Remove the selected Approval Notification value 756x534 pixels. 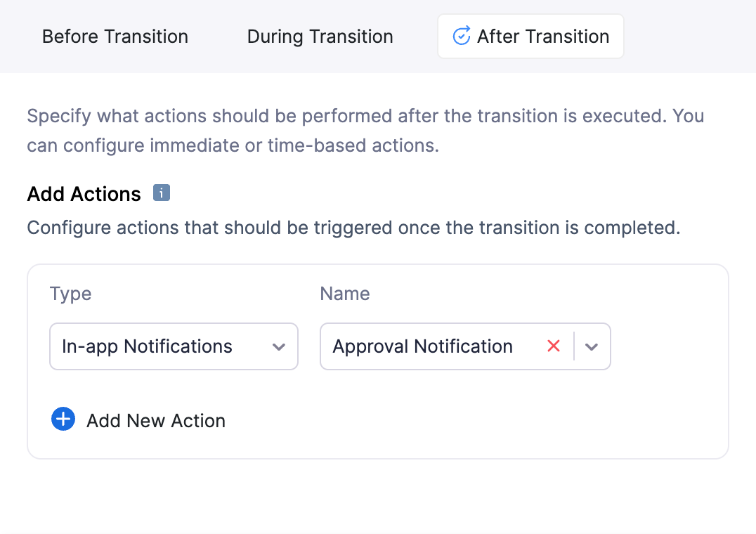click(x=553, y=346)
